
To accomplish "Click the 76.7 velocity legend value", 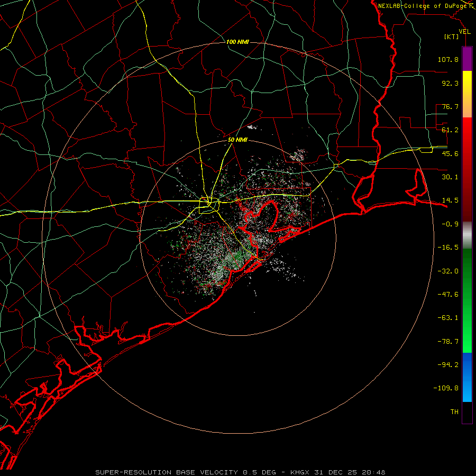I will [450, 106].
